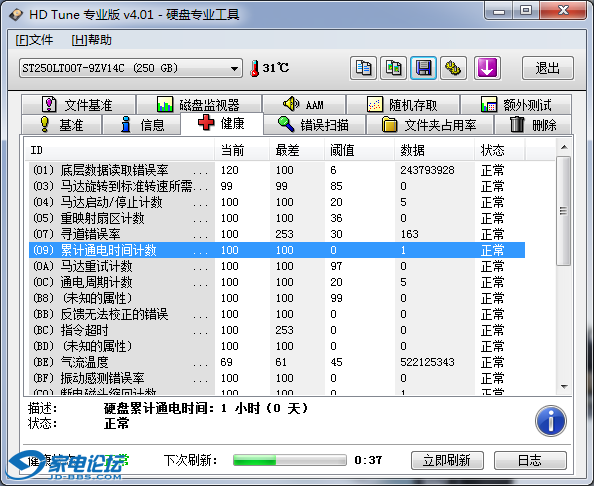Click the 状态 column header
594x486 pixels.
pyautogui.click(x=500, y=150)
